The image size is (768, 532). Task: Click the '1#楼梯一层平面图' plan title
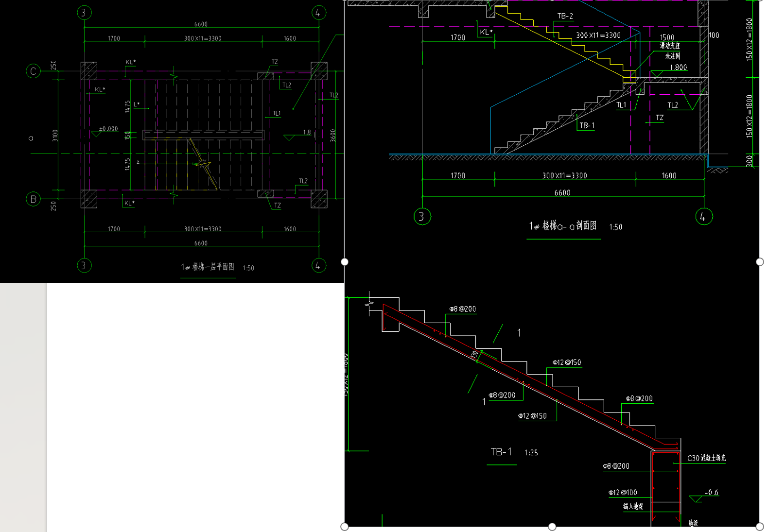[208, 267]
